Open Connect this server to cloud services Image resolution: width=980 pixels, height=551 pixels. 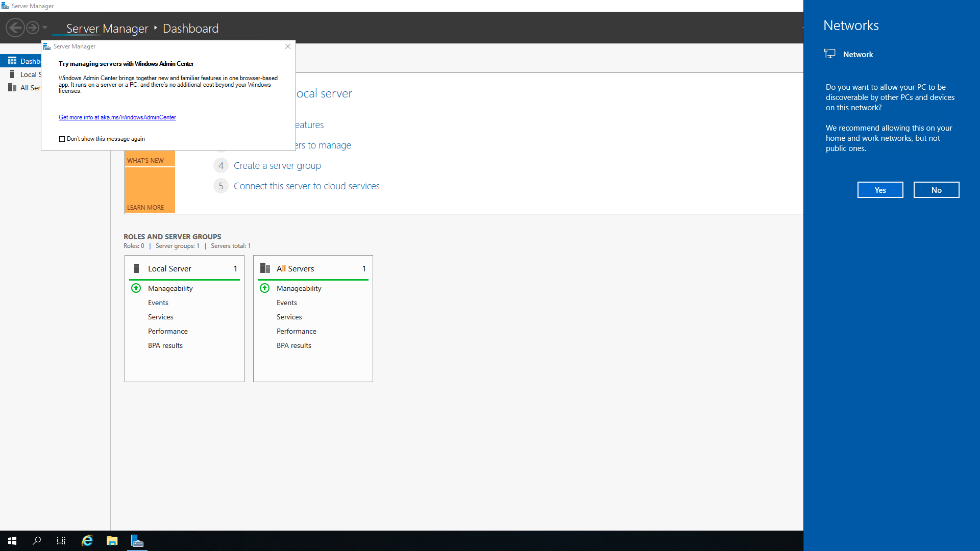click(x=307, y=186)
